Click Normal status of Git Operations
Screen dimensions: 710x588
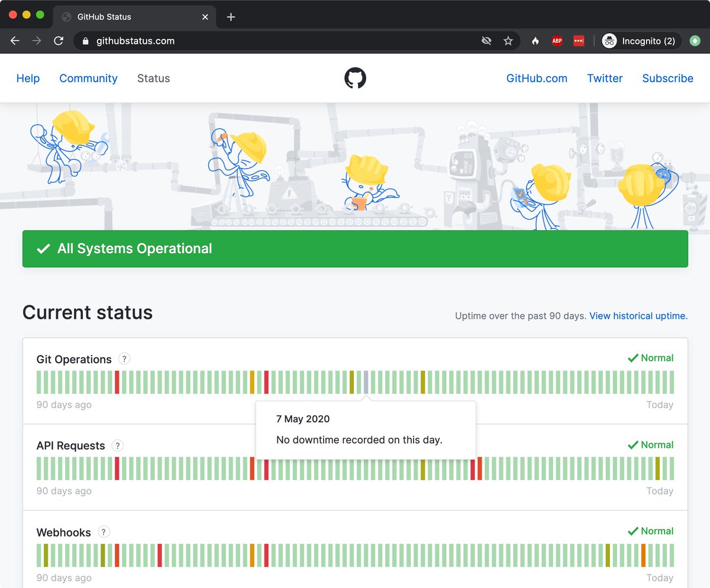tap(650, 358)
